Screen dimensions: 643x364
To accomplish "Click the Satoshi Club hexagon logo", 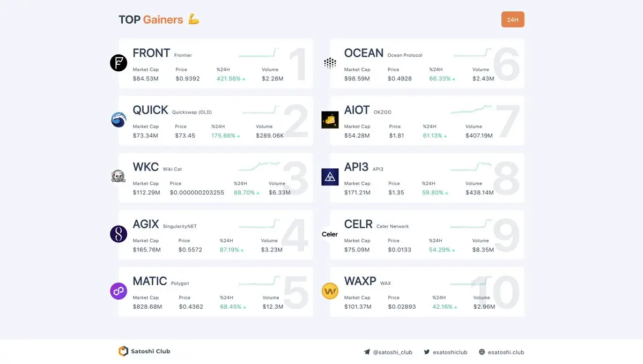I will (x=123, y=351).
